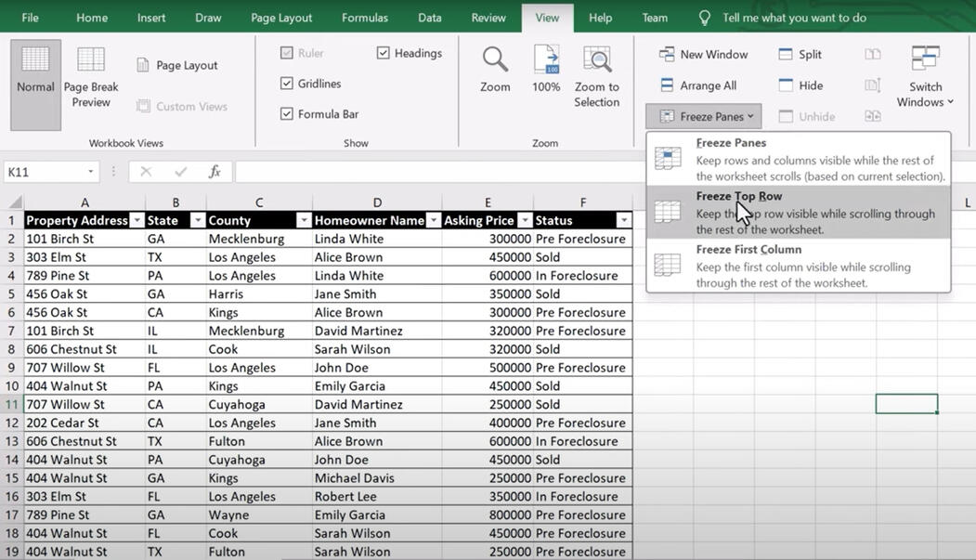This screenshot has height=560, width=976.
Task: Open a New Window
Action: pos(703,55)
